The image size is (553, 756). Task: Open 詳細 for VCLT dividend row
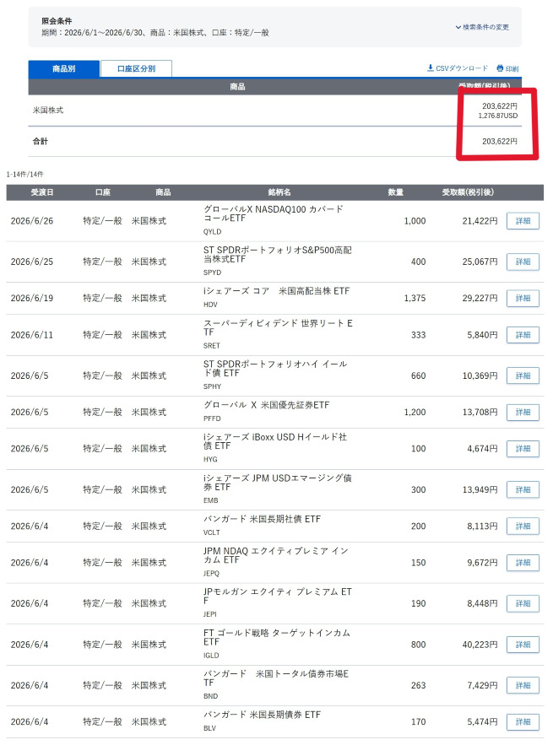tap(523, 526)
